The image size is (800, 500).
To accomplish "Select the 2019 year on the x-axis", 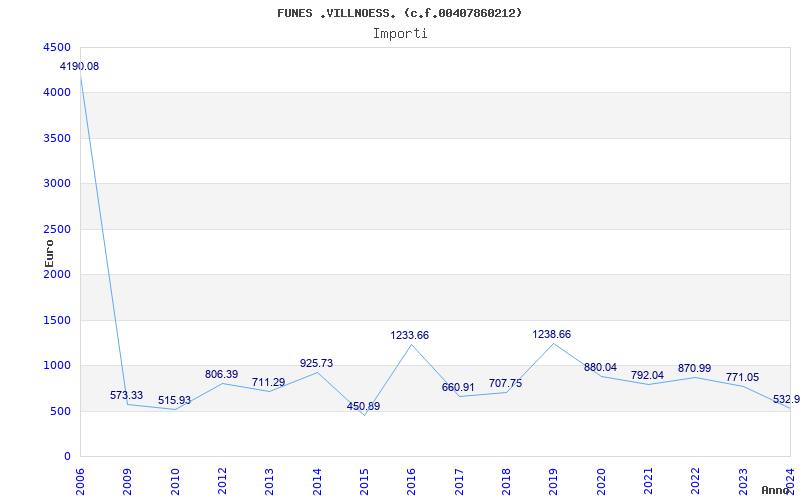I will (x=553, y=480).
